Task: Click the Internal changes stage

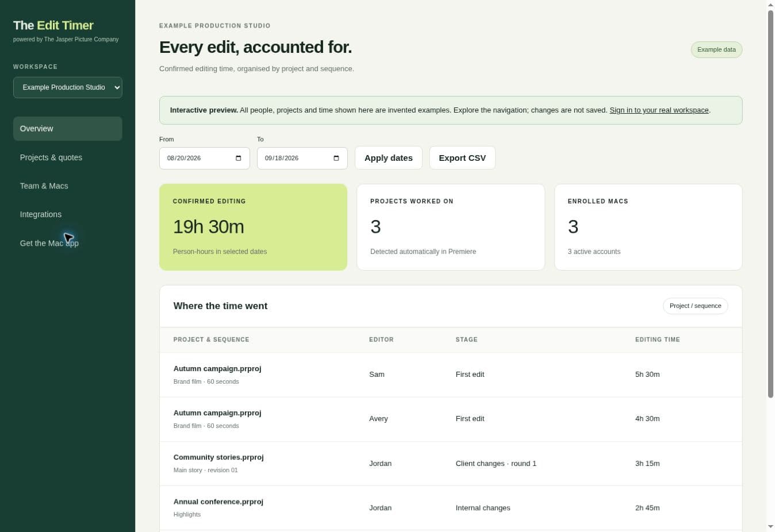Action: (483, 508)
